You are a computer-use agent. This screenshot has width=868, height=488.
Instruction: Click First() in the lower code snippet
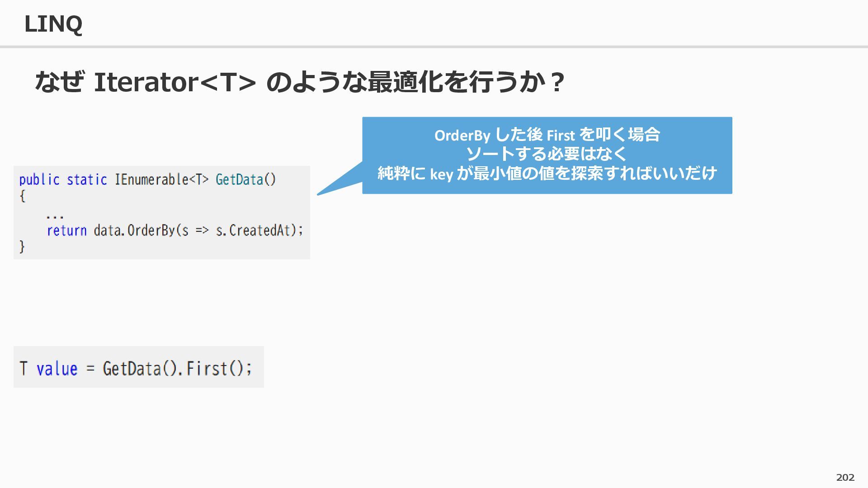point(215,369)
